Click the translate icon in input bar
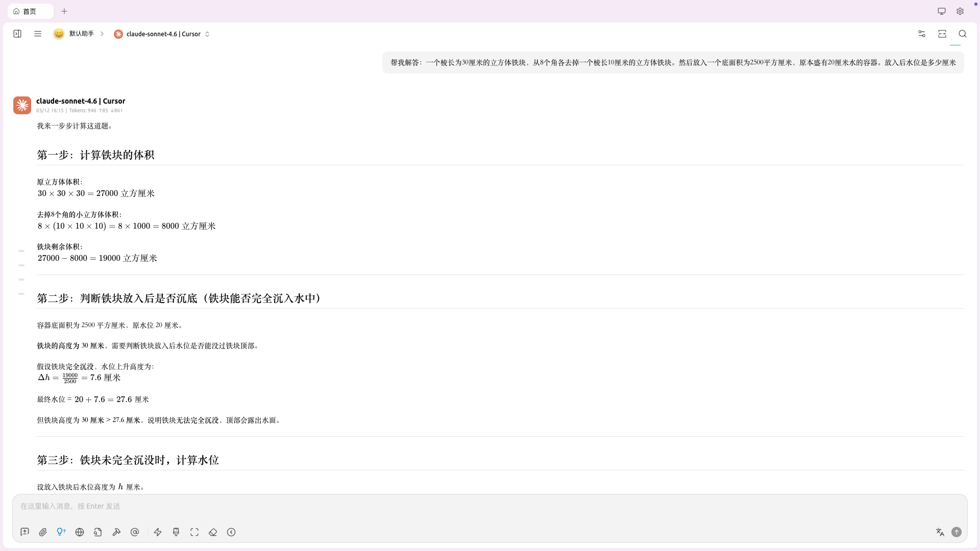Screen dimensions: 980x551 point(940,532)
